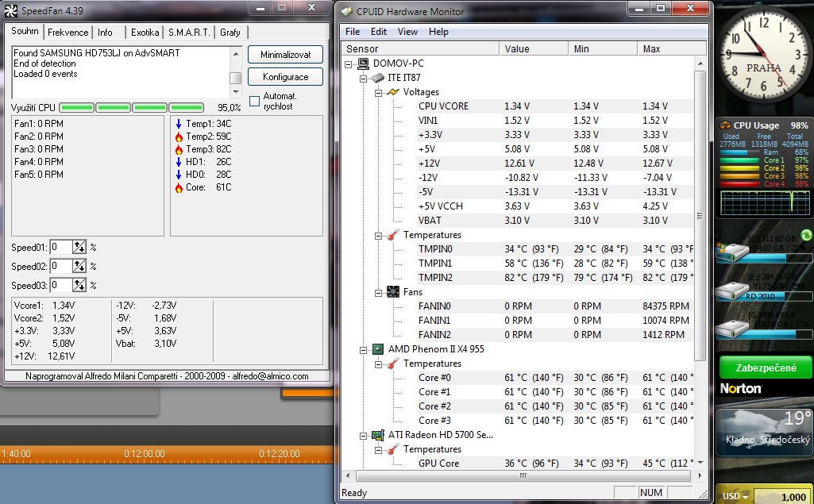
Task: Switch to the S.M.A.R.T. tab
Action: [x=189, y=33]
